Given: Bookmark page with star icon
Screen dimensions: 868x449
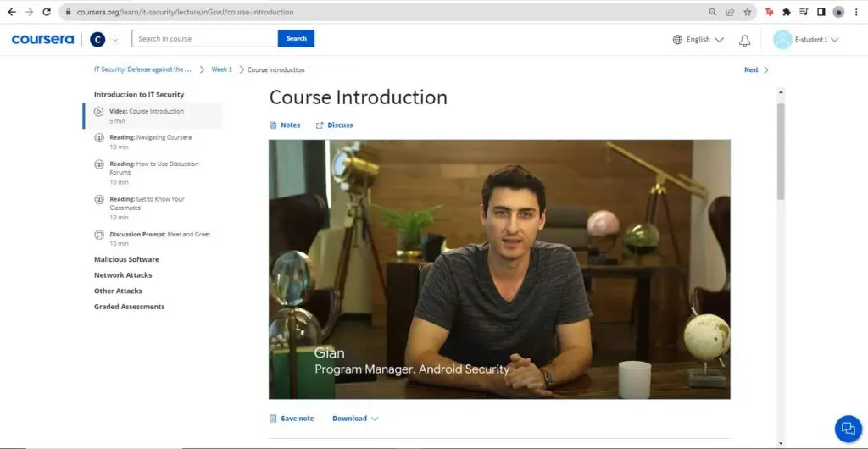Looking at the screenshot, I should pos(748,12).
